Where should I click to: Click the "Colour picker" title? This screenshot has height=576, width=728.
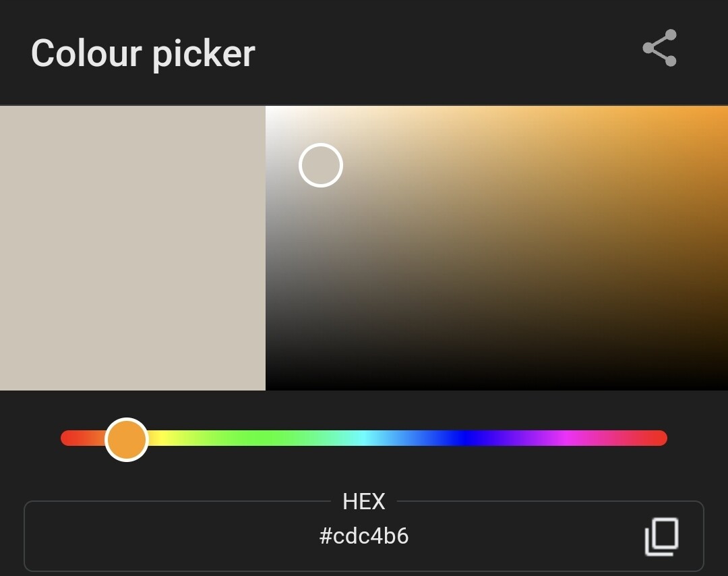pyautogui.click(x=143, y=53)
